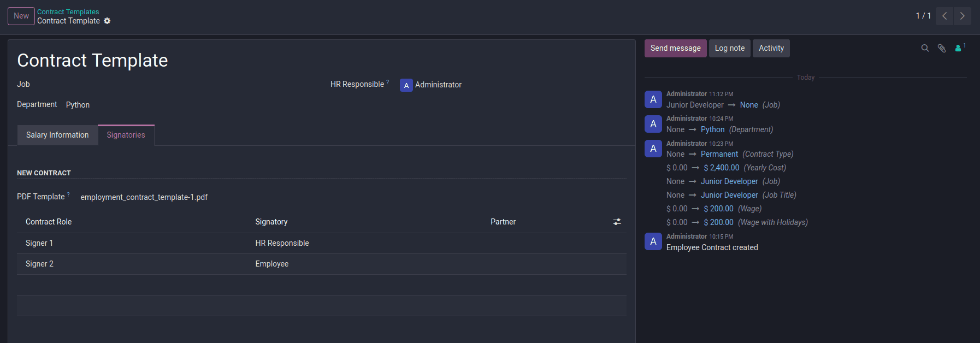Image resolution: width=980 pixels, height=343 pixels.
Task: Click the 1 / 1 pager counter
Action: (923, 16)
